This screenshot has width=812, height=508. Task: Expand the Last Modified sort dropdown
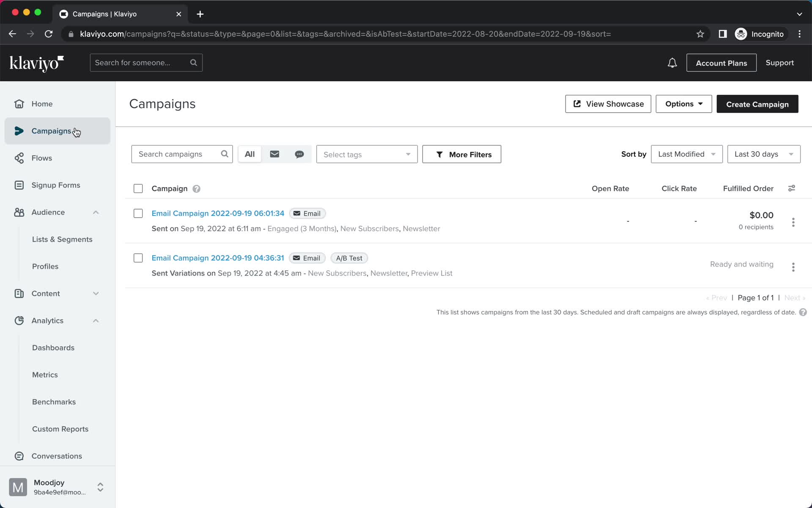click(x=687, y=154)
